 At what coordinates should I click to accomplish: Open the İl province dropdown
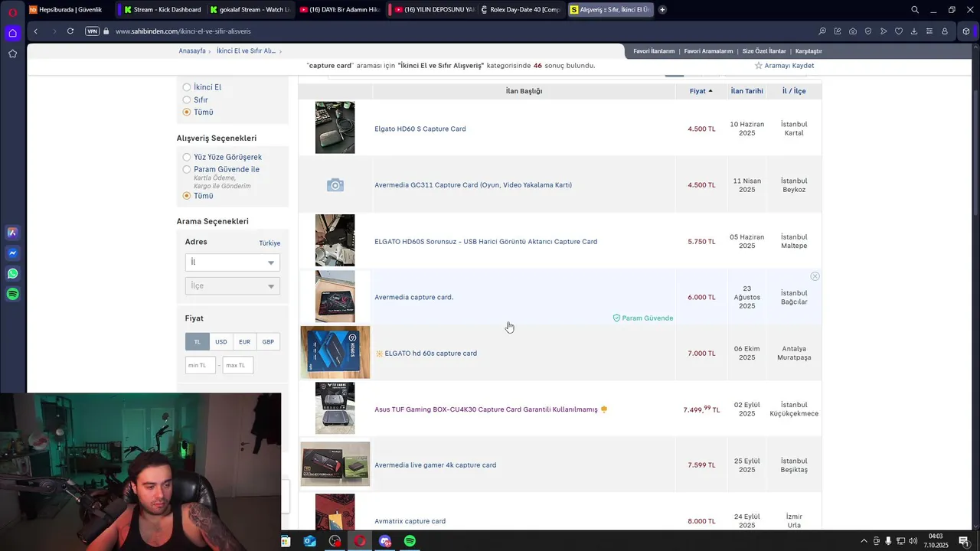(x=233, y=262)
